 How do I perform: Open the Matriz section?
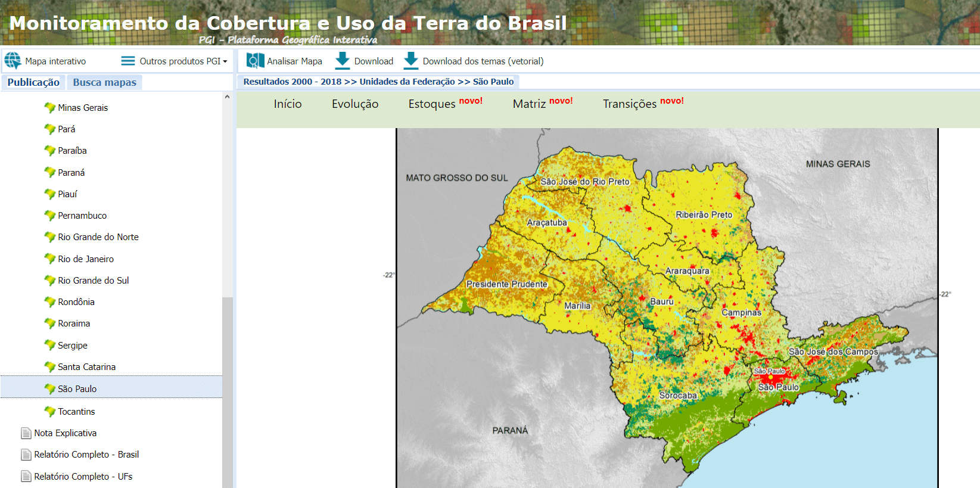529,104
